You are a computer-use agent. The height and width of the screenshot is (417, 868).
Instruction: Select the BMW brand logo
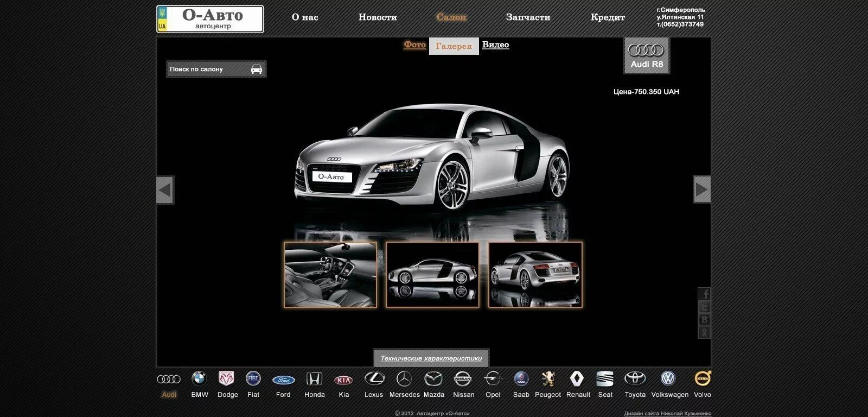click(199, 378)
